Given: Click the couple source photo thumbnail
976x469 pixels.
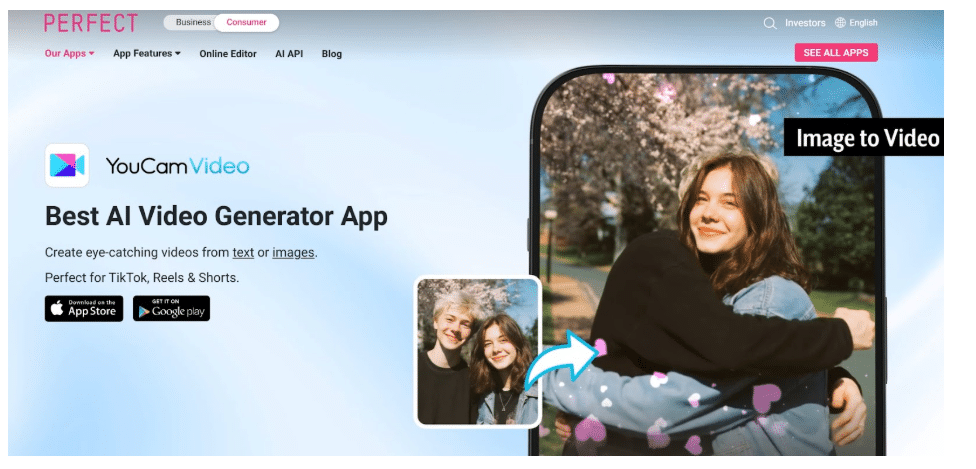Looking at the screenshot, I should click(477, 352).
